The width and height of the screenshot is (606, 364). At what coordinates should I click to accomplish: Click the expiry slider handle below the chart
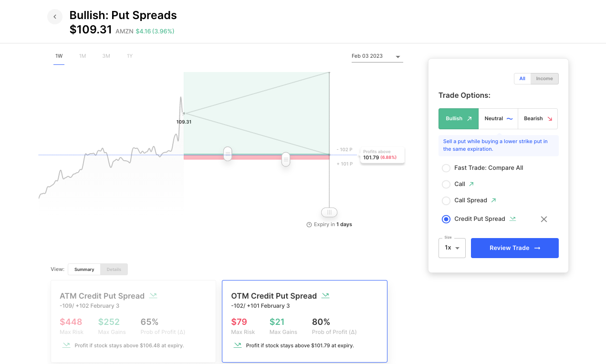point(329,212)
